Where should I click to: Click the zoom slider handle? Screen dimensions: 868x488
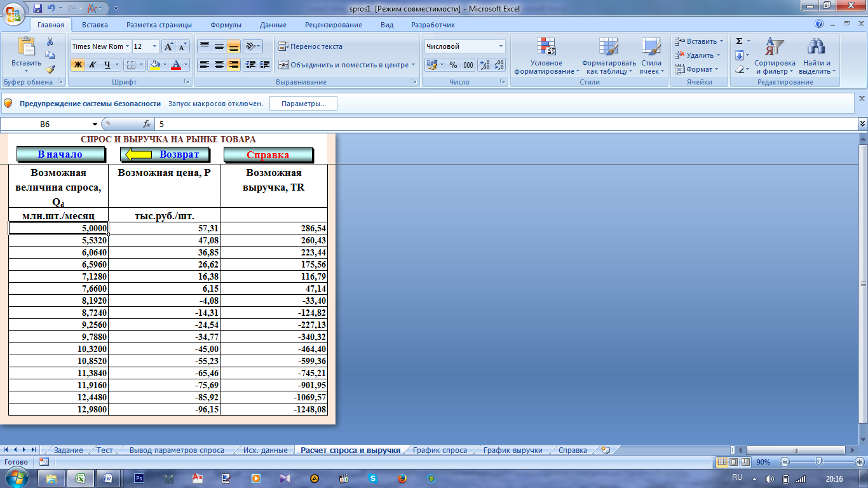(818, 461)
